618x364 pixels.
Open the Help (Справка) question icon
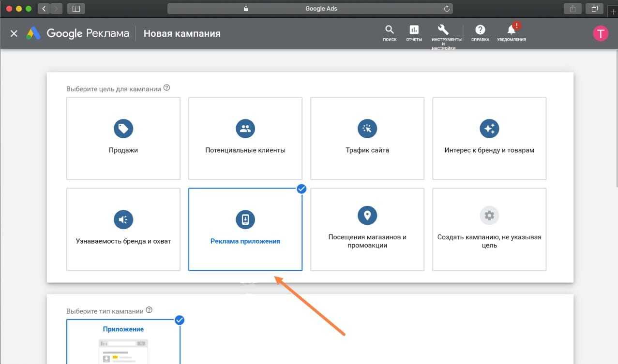[x=480, y=30]
